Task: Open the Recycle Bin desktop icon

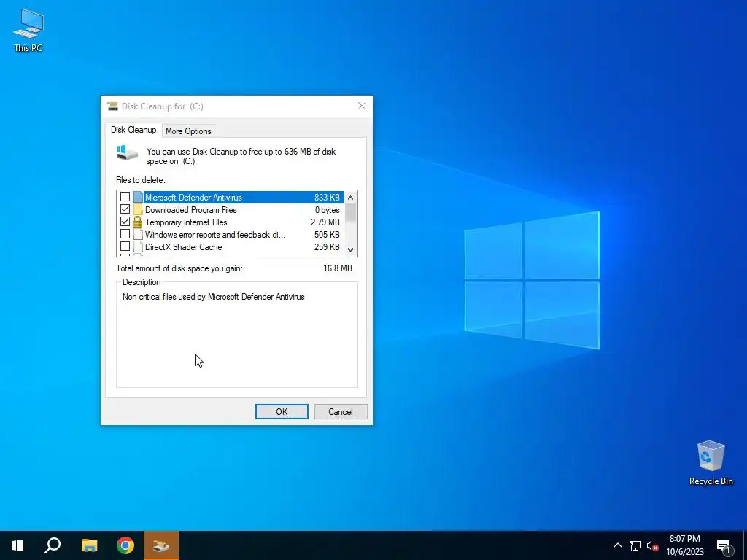Action: tap(711, 462)
